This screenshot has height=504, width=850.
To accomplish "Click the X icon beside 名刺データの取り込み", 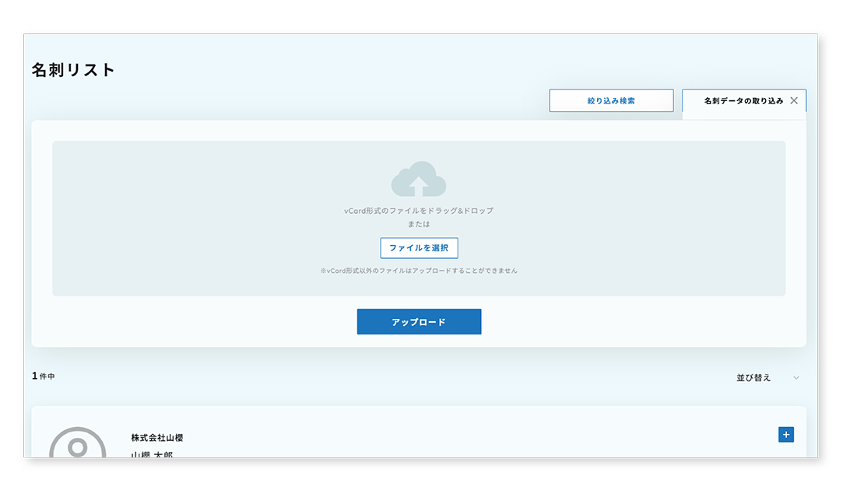I will click(794, 100).
